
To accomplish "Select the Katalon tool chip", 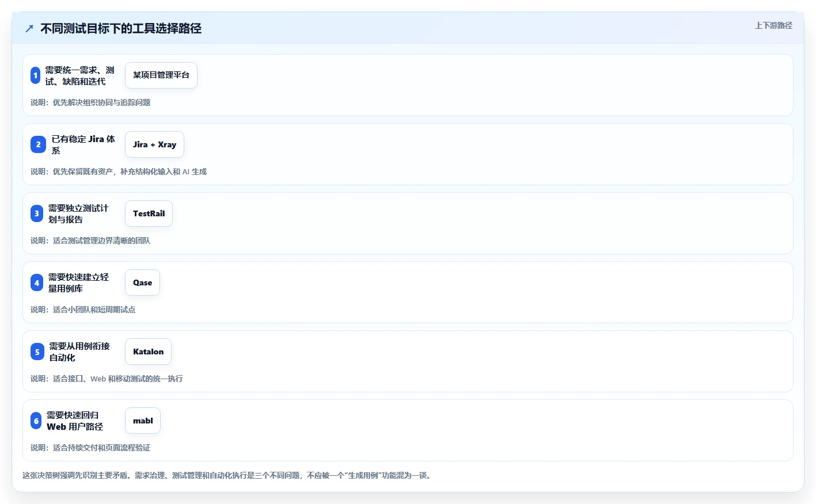I will (x=148, y=352).
